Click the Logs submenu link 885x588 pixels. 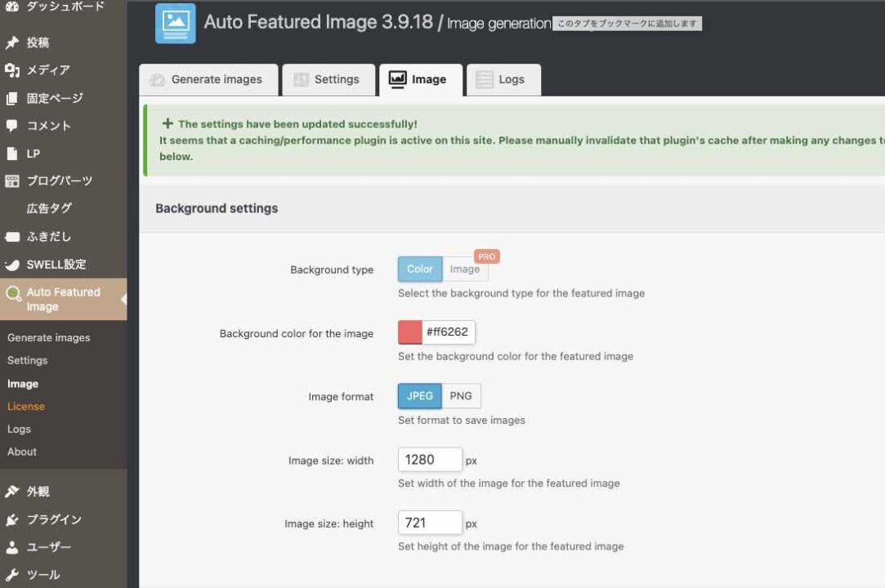point(19,429)
